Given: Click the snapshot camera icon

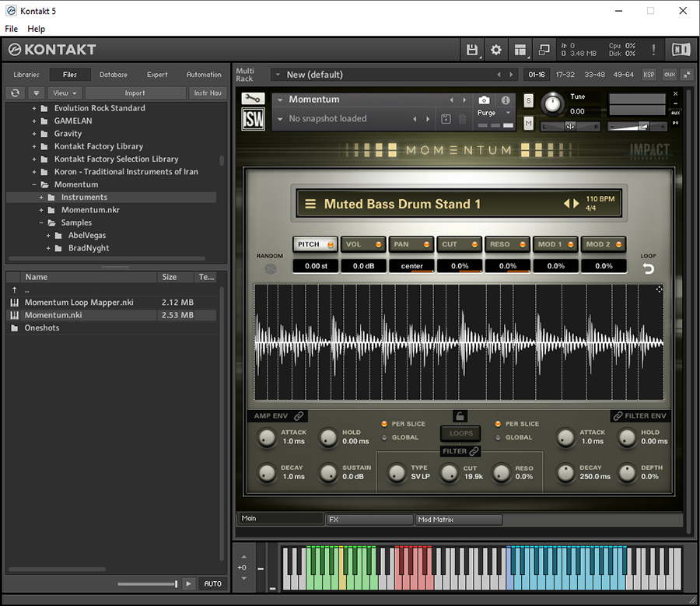Looking at the screenshot, I should coord(484,100).
